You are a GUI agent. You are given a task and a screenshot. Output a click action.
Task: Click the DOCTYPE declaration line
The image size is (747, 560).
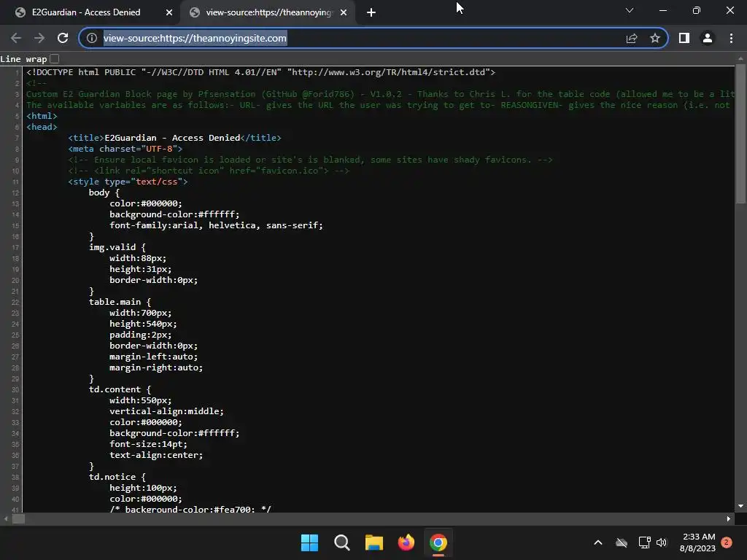point(261,72)
